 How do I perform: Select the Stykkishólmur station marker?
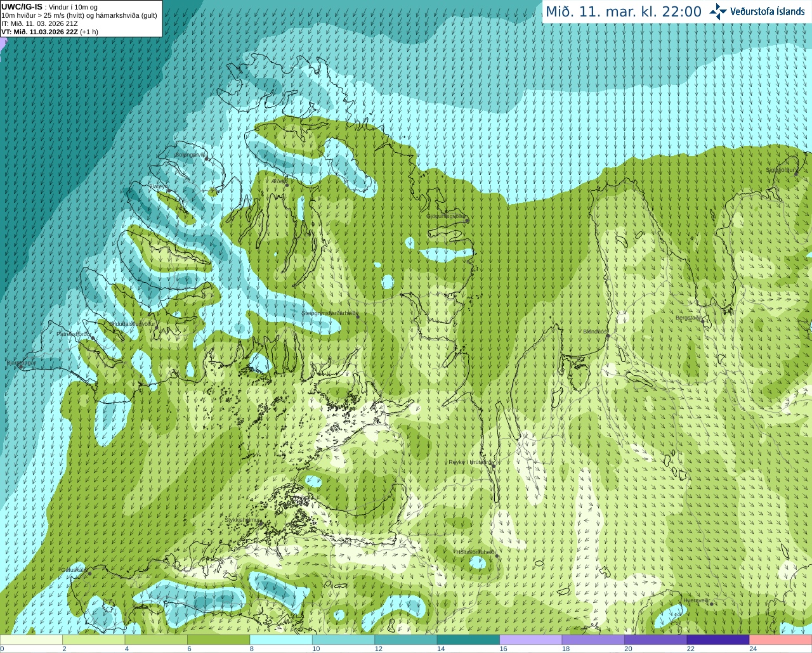[x=259, y=524]
